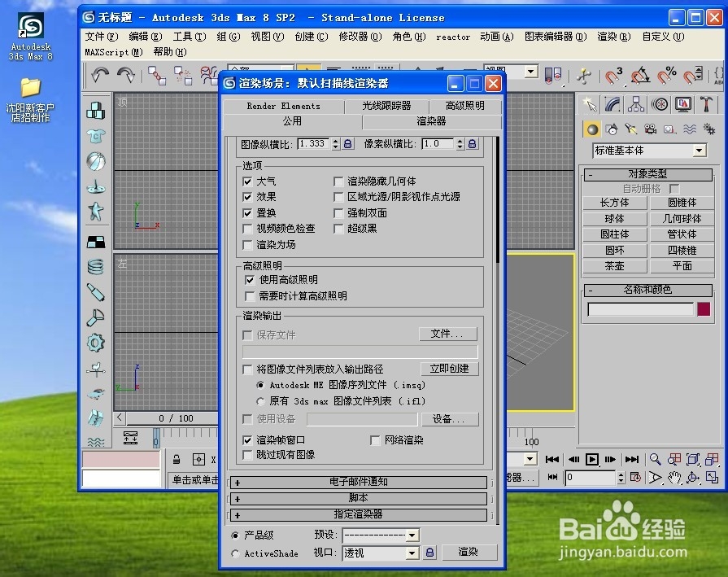Image resolution: width=728 pixels, height=577 pixels.
Task: Select Cameras category icon
Action: pos(651,129)
